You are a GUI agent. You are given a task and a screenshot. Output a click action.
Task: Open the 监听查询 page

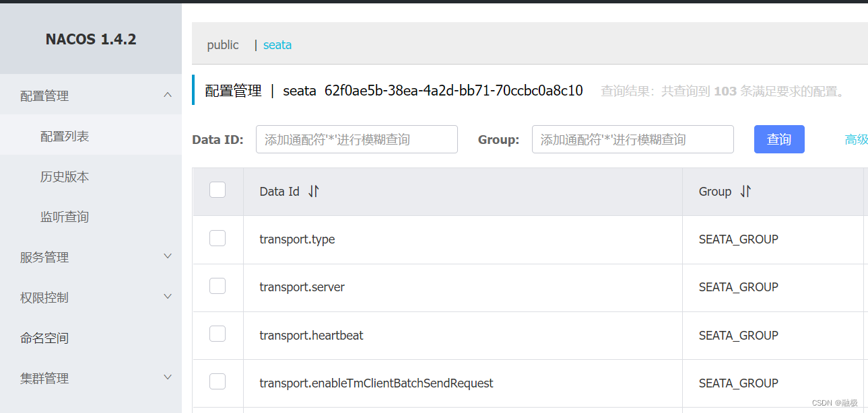tap(65, 216)
